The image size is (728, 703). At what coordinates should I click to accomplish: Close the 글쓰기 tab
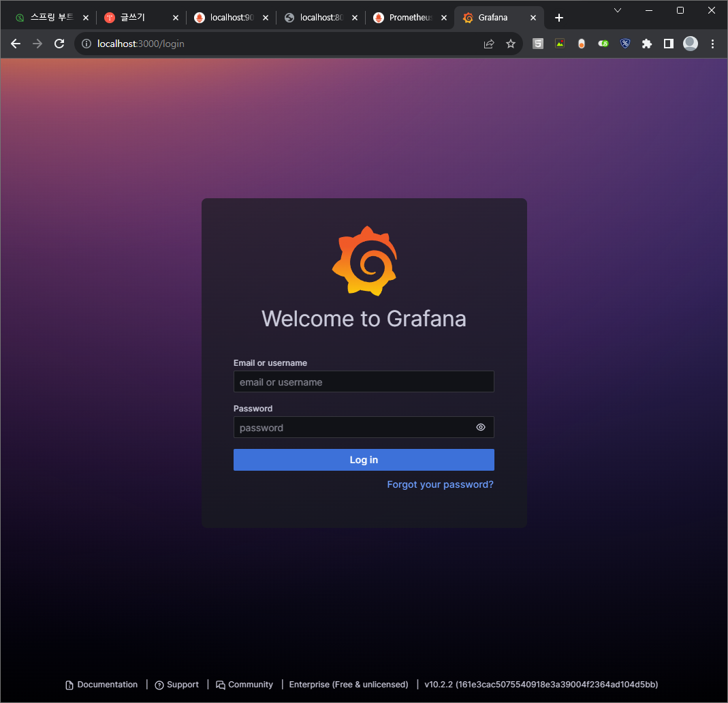(x=176, y=18)
